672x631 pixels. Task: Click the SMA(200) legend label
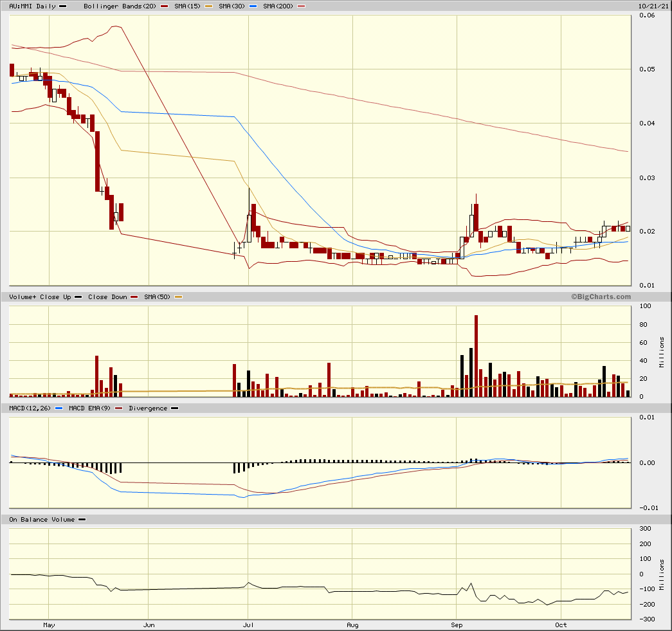(278, 6)
